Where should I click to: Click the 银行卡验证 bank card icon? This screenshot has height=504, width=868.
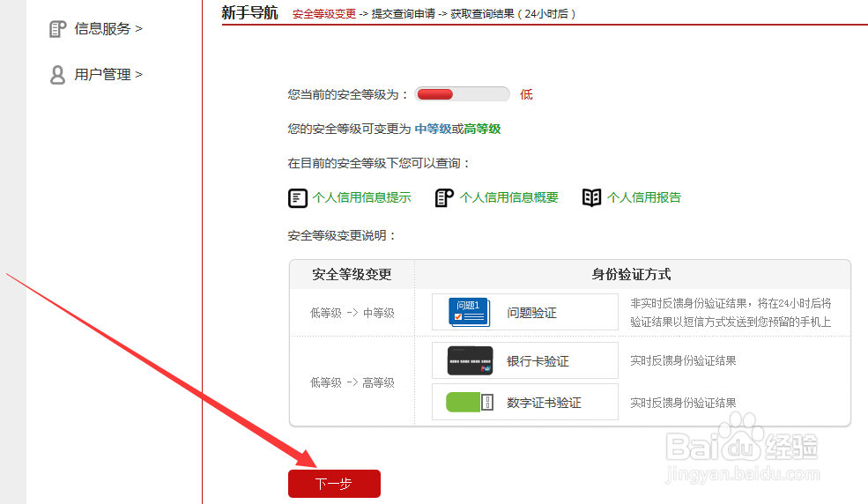click(x=470, y=360)
